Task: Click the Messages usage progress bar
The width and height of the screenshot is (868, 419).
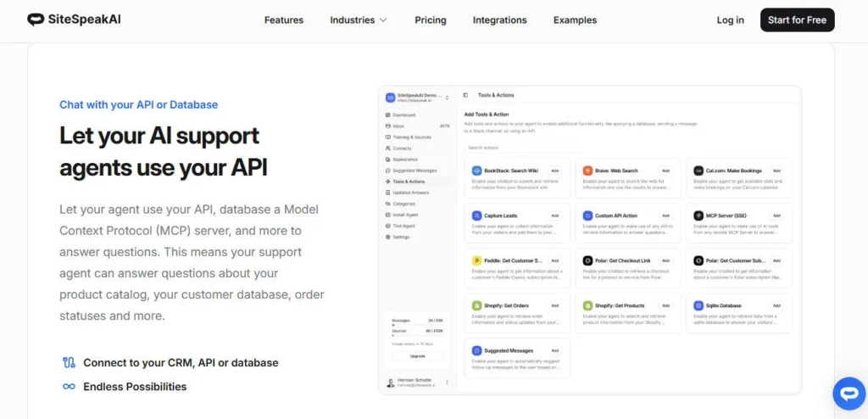Action: 417,326
